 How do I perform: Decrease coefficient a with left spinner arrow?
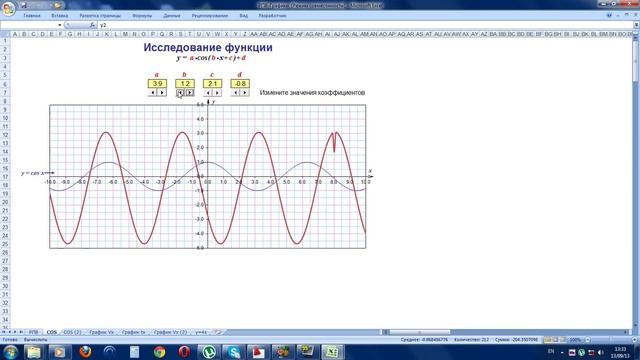(x=153, y=93)
